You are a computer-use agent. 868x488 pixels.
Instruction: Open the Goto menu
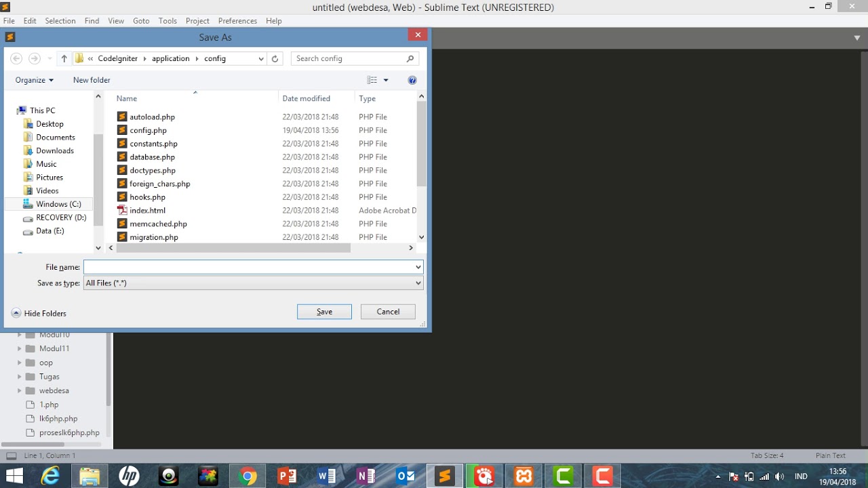pyautogui.click(x=141, y=21)
